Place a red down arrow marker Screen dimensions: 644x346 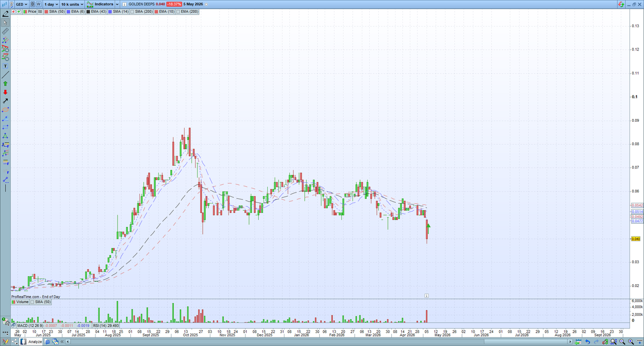tap(5, 92)
